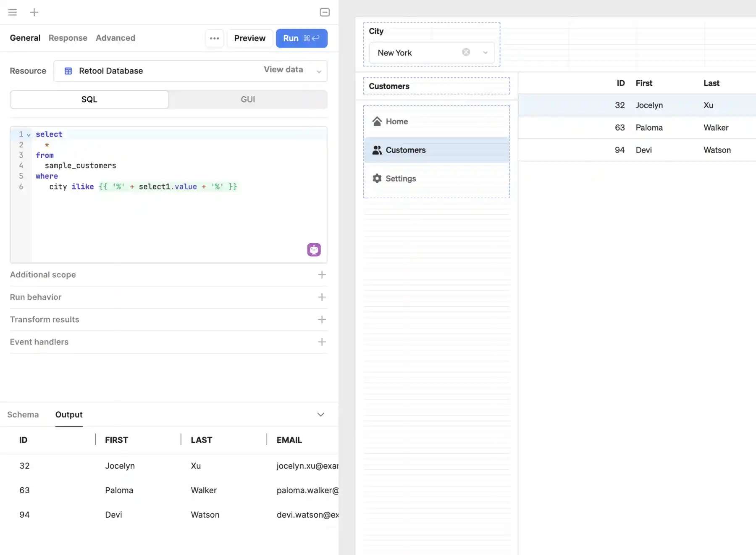This screenshot has width=756, height=555.
Task: Run the query
Action: pos(302,38)
